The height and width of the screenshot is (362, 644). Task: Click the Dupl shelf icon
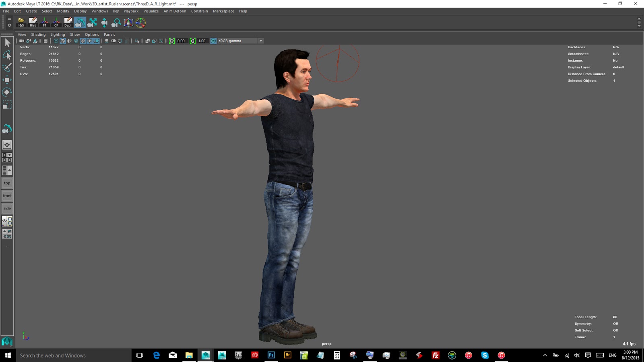(68, 23)
